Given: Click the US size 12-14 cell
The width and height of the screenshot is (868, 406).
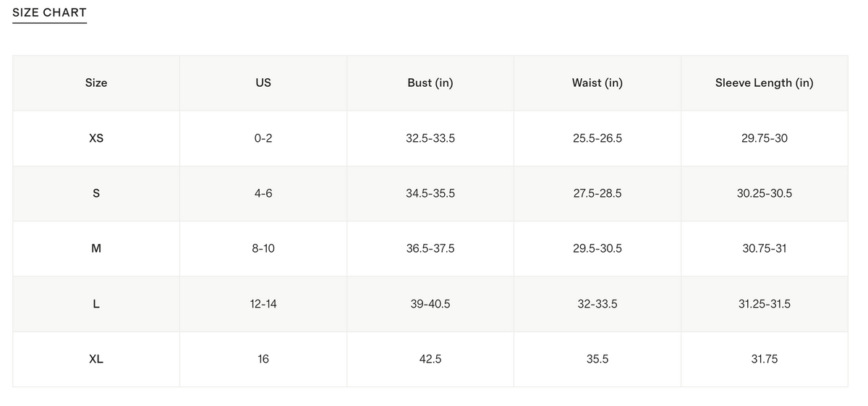Looking at the screenshot, I should [263, 304].
